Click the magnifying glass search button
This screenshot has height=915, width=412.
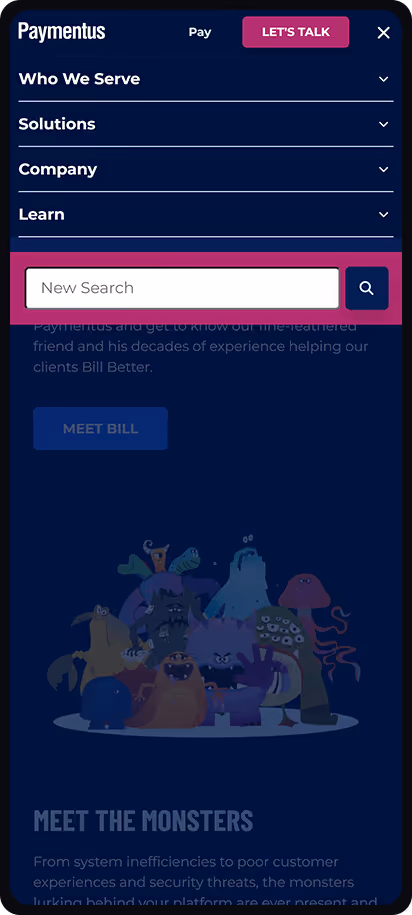pyautogui.click(x=366, y=288)
